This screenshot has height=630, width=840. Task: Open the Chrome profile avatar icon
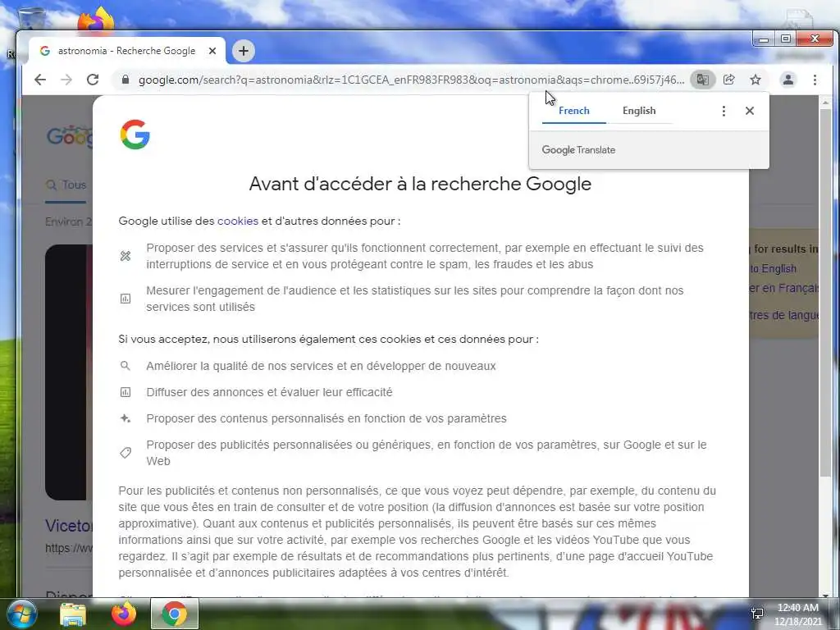coord(788,80)
